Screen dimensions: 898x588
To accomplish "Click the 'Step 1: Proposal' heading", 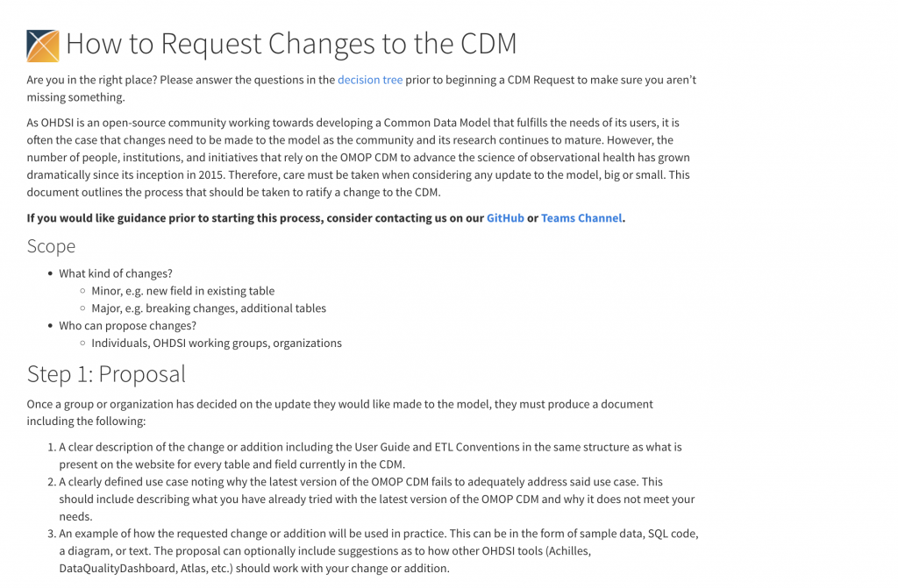I will point(106,374).
